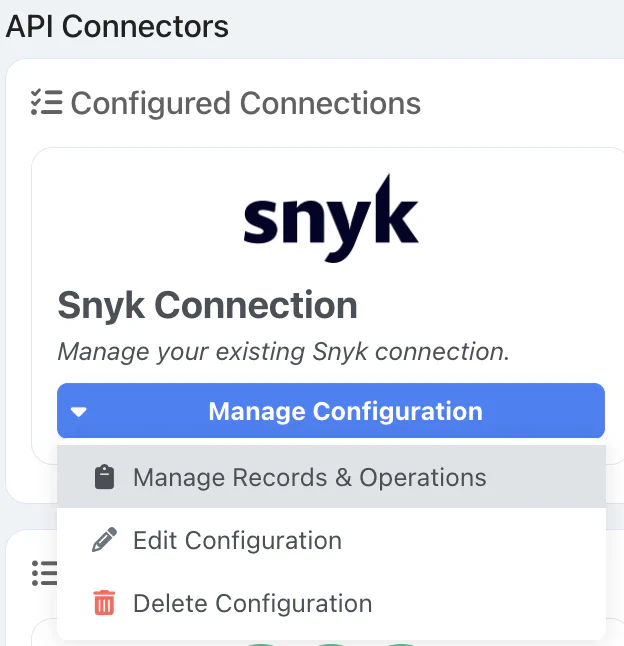Click empty space right of Snyk logo
Image resolution: width=624 pixels, height=646 pixels.
click(x=510, y=220)
